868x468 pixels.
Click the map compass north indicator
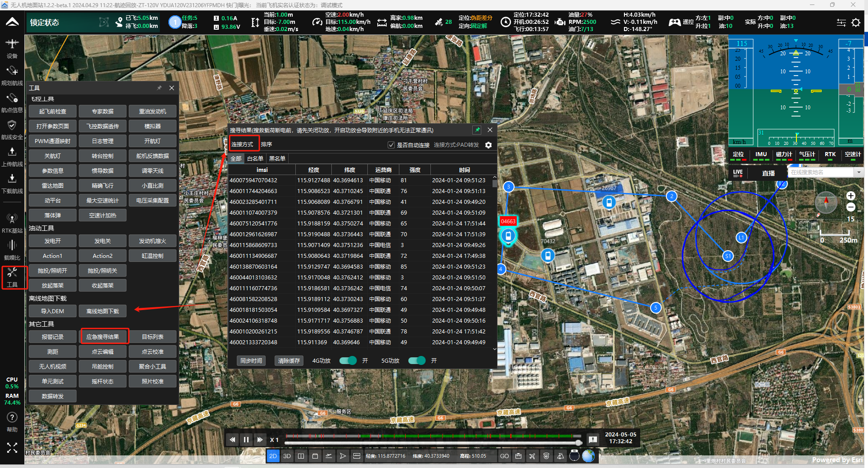[826, 202]
